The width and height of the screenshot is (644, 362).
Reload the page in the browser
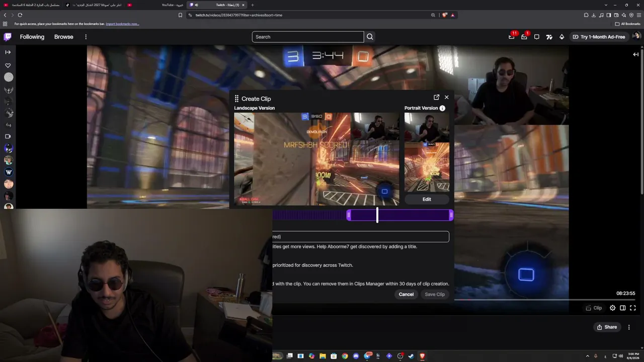(20, 15)
